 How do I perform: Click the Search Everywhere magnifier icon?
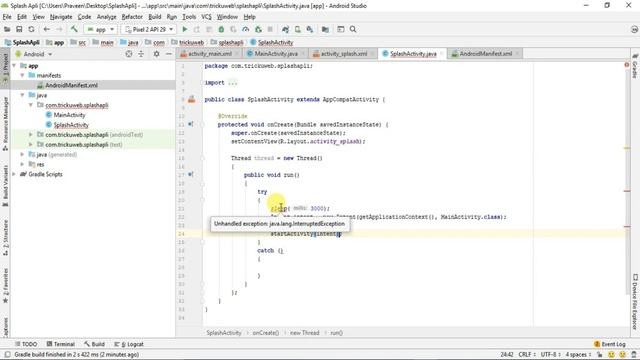[x=353, y=29]
